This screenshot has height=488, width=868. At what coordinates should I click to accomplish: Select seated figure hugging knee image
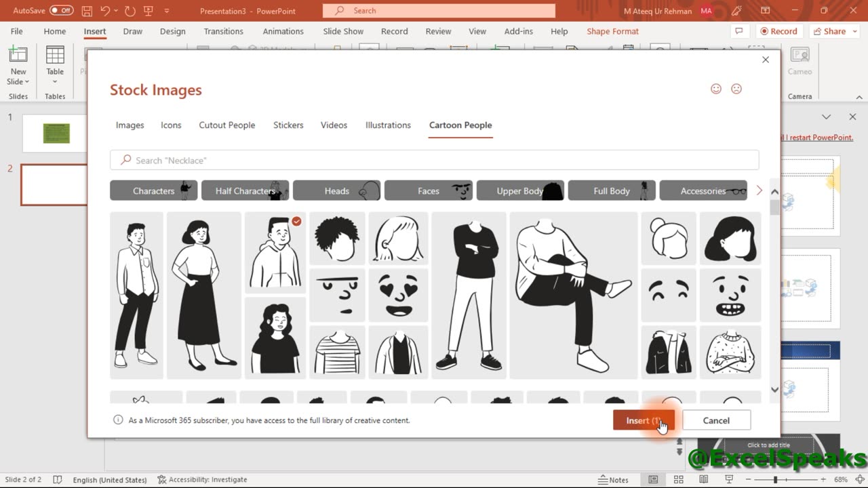[x=574, y=296]
